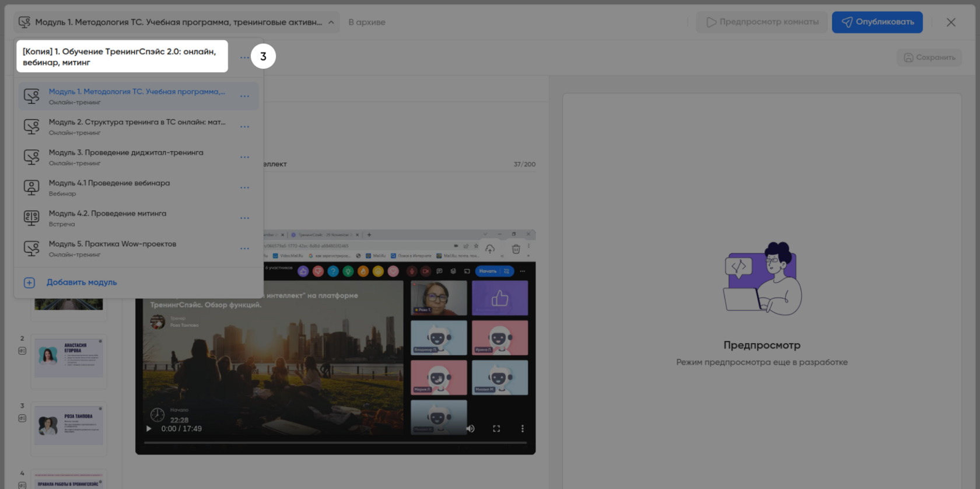The width and height of the screenshot is (980, 489).
Task: Select Модуль 4.2. Проведение митинга
Action: point(107,214)
